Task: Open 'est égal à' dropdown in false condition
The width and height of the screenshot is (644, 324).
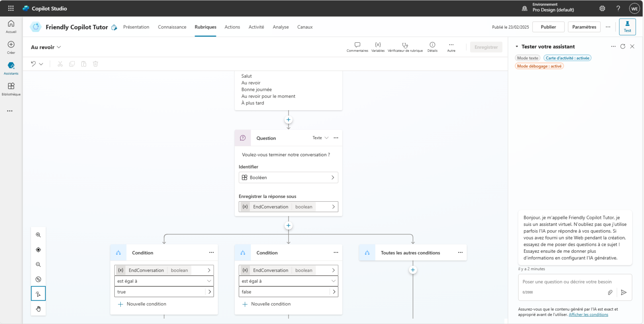Action: (x=288, y=281)
